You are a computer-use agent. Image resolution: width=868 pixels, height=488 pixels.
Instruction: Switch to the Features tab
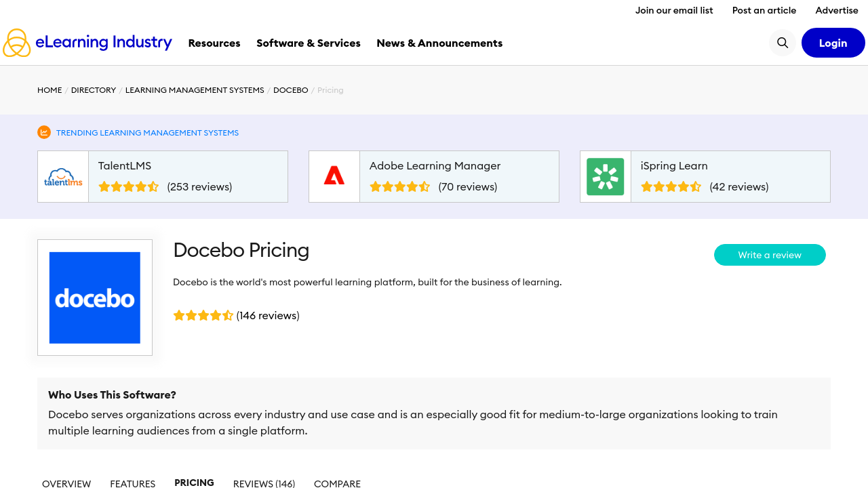coord(133,483)
